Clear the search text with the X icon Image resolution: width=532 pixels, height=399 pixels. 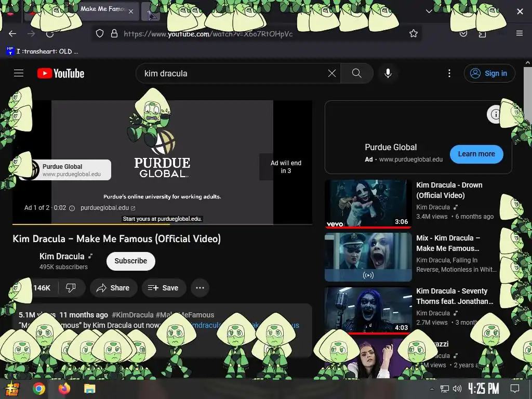(332, 73)
